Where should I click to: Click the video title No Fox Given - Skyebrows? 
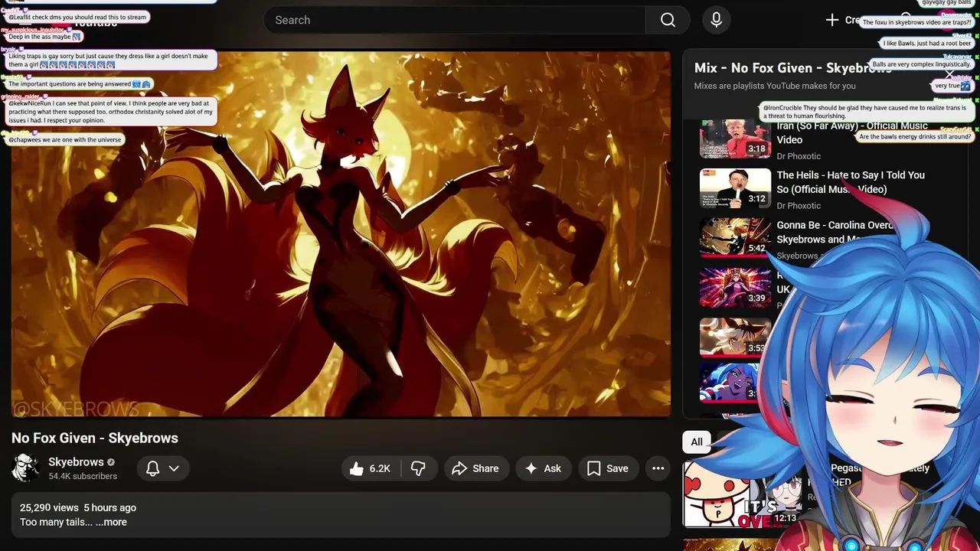95,438
